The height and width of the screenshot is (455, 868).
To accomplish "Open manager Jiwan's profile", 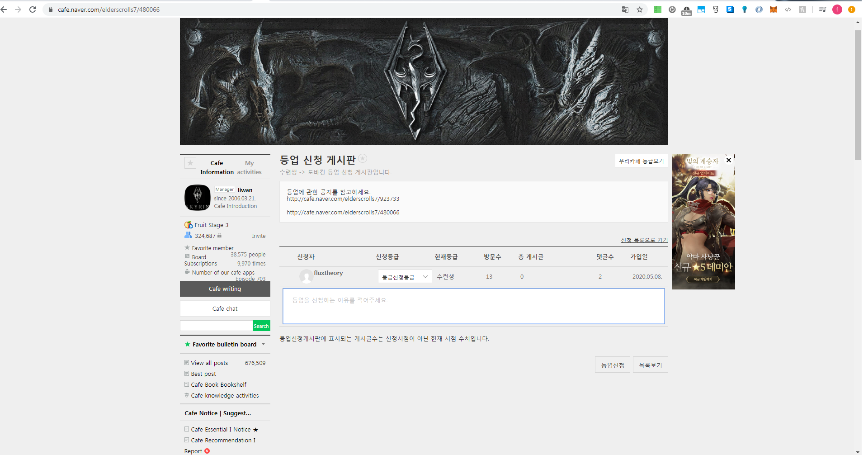I will tap(245, 190).
